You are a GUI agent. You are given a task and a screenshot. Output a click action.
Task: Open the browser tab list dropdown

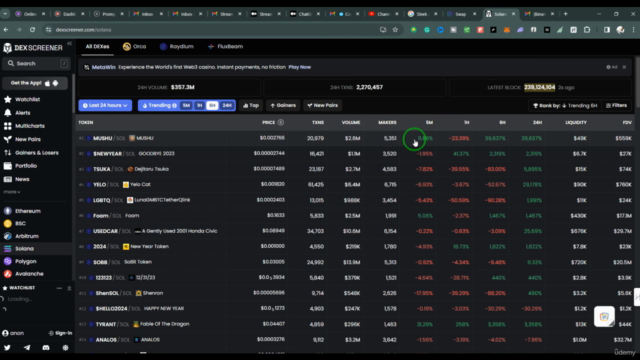pos(5,14)
